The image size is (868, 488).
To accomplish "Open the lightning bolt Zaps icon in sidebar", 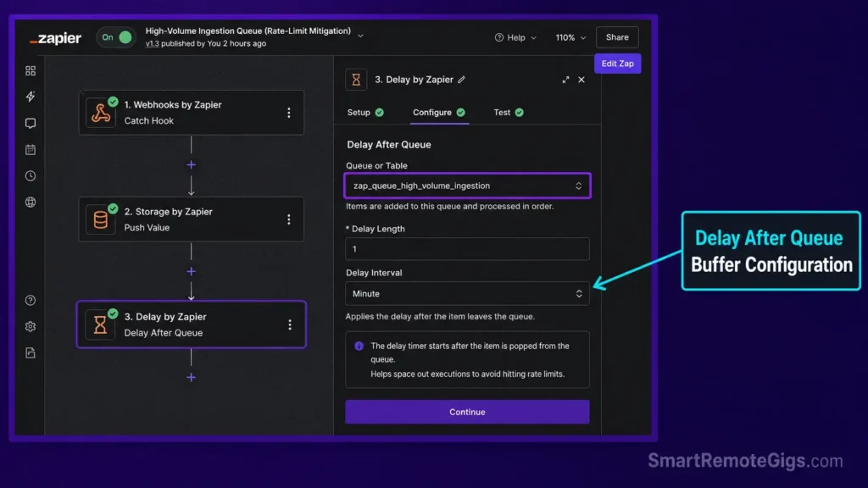I will 31,97.
